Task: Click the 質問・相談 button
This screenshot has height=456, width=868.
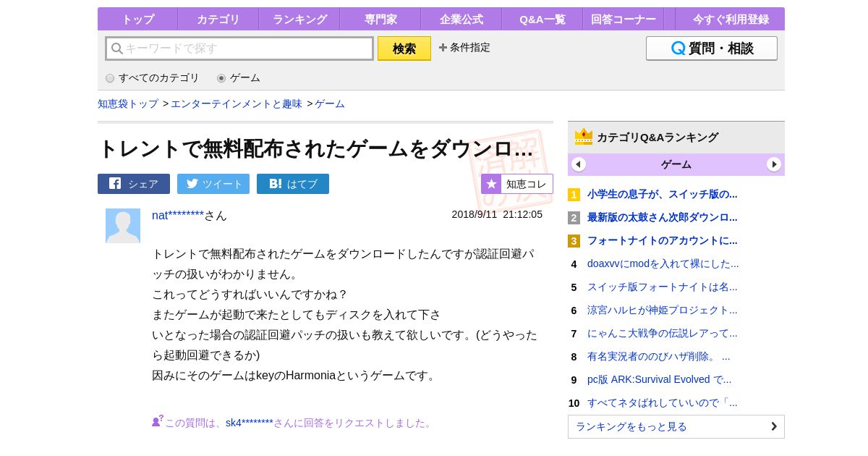Action: click(712, 48)
